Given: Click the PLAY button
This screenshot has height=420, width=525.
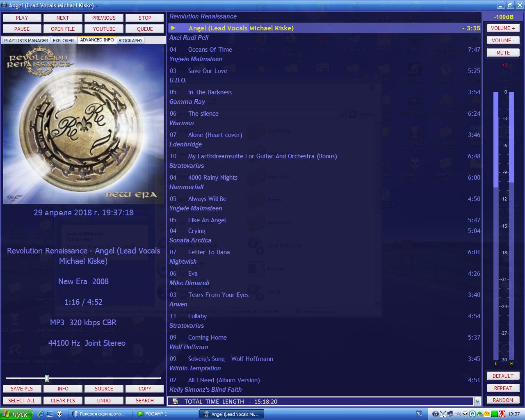Looking at the screenshot, I should point(22,18).
